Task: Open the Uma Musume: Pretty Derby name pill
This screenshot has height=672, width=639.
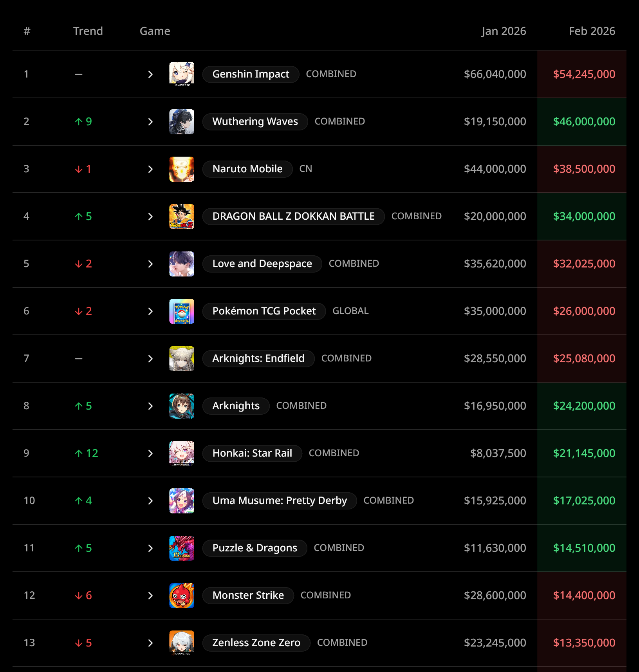Action: tap(280, 500)
